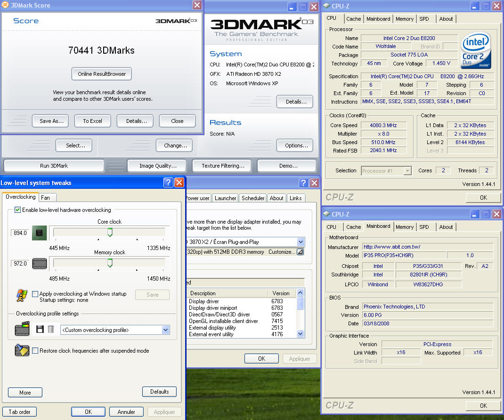Click the core clock value field 894.0
The width and height of the screenshot is (504, 420).
(20, 233)
